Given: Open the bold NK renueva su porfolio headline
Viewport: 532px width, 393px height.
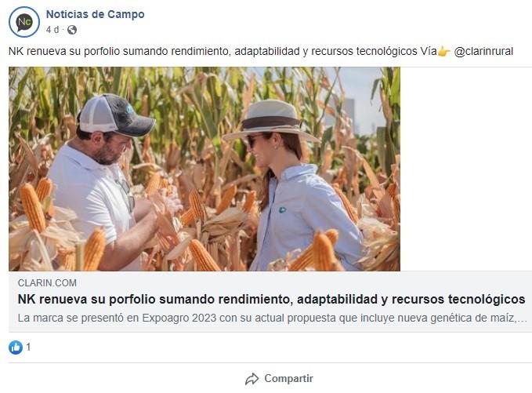Looking at the screenshot, I should point(271,299).
